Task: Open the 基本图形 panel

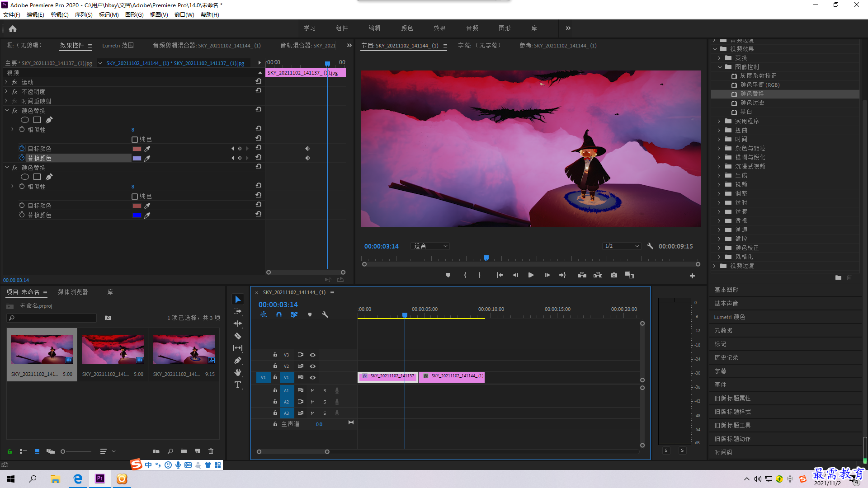Action: (726, 290)
